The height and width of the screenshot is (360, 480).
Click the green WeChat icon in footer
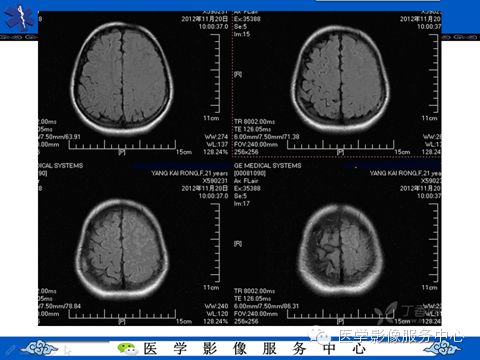point(128,349)
